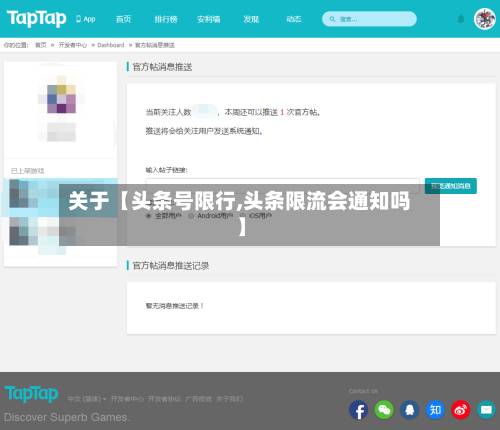Viewport: 500px width, 430px height.
Task: Open the notifications bell icon
Action: point(461,19)
